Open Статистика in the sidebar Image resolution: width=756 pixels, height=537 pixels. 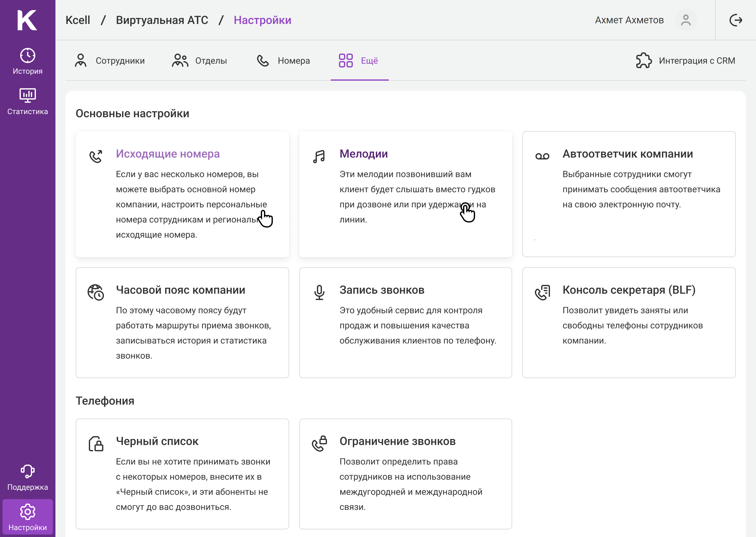(x=28, y=102)
